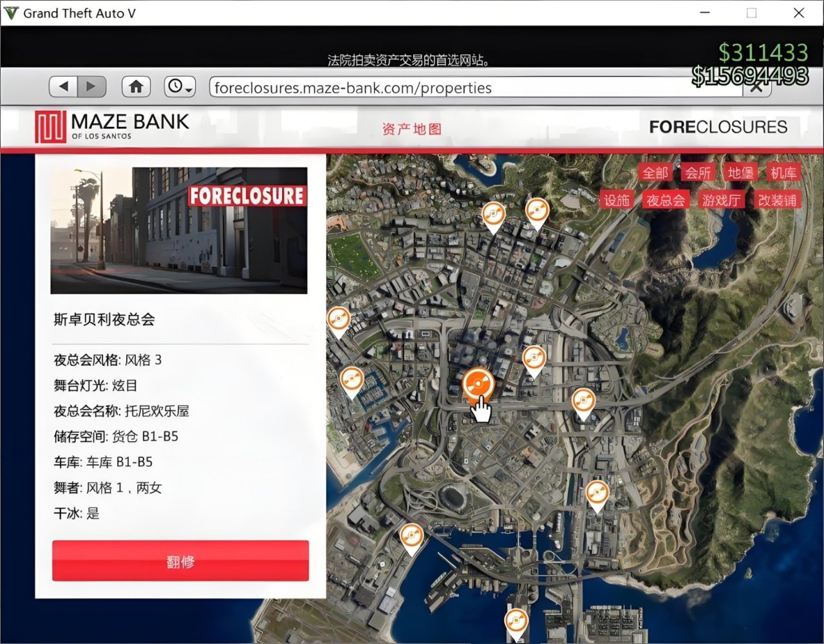Close the in-game browser with the X
The image size is (824, 644).
click(x=757, y=88)
